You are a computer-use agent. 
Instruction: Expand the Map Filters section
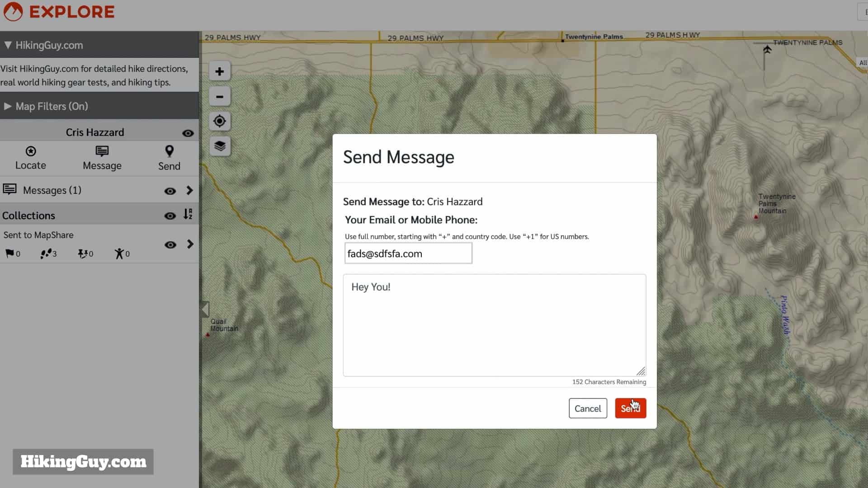[7, 106]
